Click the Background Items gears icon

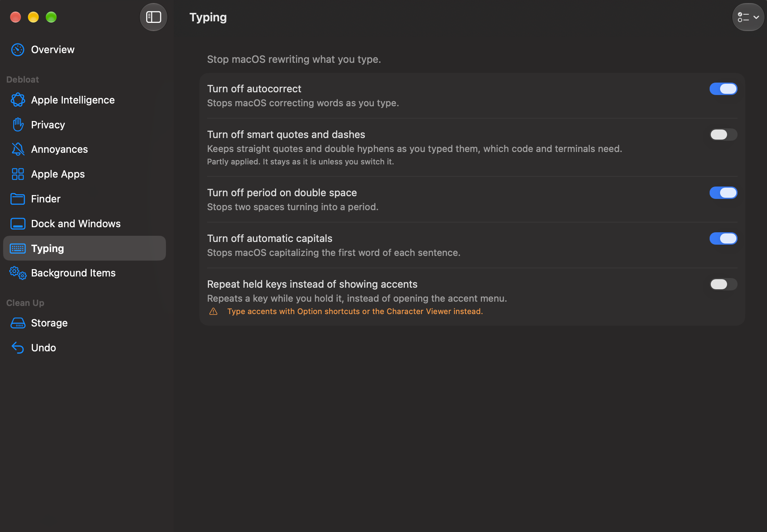[x=18, y=273]
